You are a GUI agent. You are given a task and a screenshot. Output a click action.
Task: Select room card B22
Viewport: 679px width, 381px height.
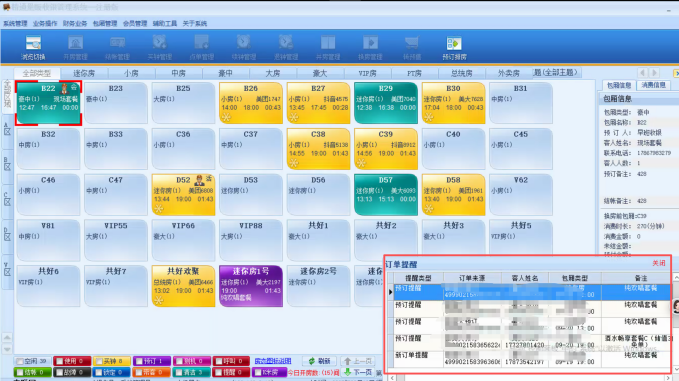click(x=48, y=103)
